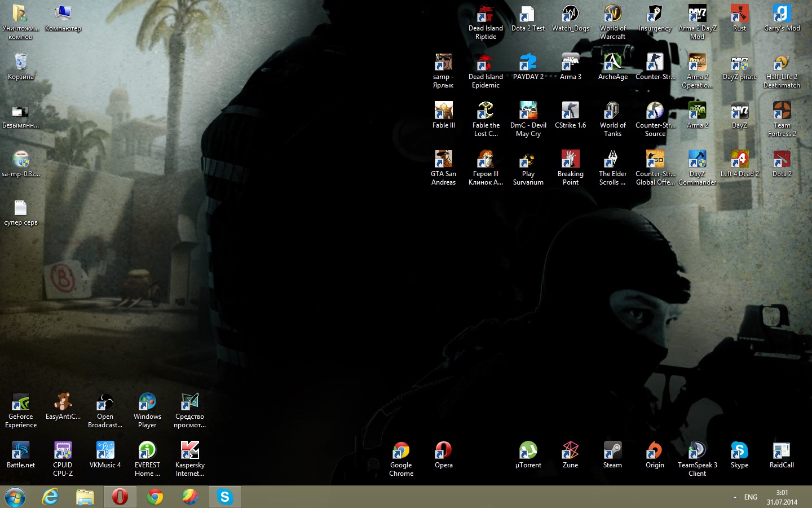This screenshot has height=508, width=812.
Task: Select the Left 4 Dead 2 icon
Action: pos(739,164)
